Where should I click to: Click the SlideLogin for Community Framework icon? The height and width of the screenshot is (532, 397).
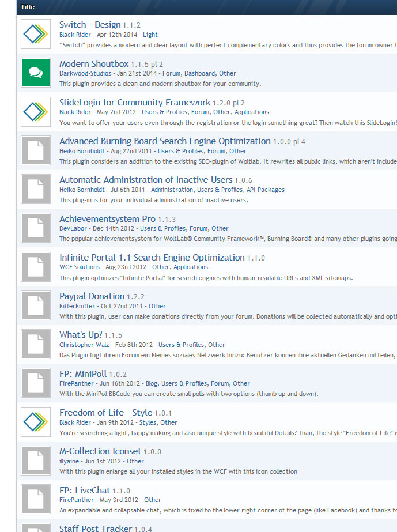click(x=36, y=111)
